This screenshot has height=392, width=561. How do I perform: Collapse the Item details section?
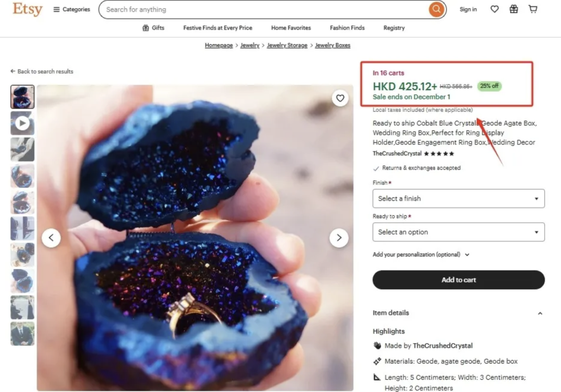[540, 313]
